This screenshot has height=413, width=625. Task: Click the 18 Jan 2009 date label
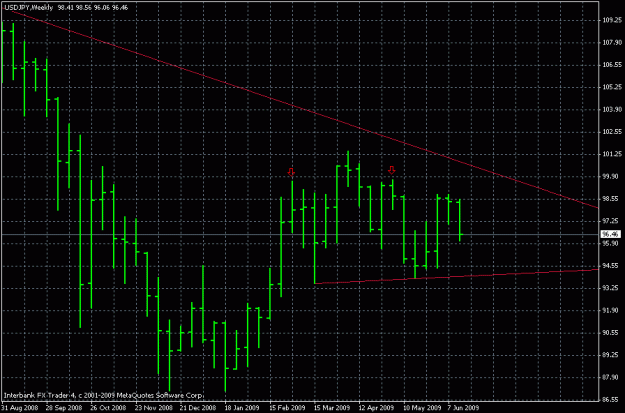pyautogui.click(x=242, y=408)
